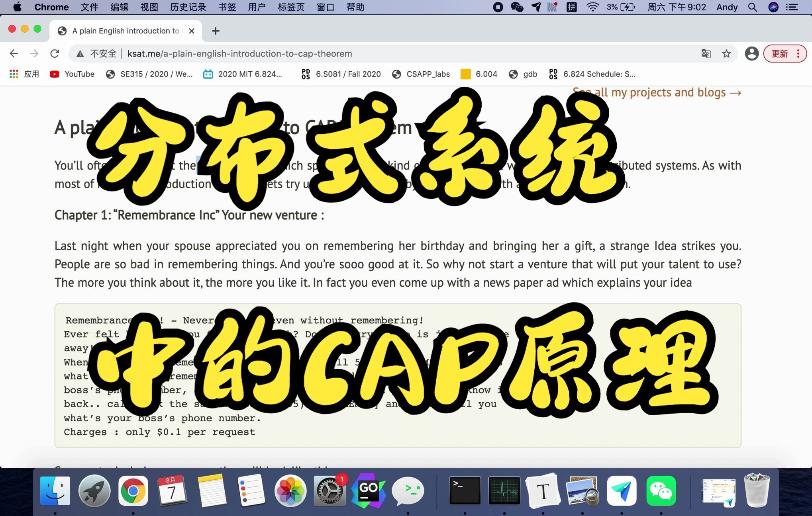Open Finder from the Dock
The image size is (812, 516).
click(55, 491)
